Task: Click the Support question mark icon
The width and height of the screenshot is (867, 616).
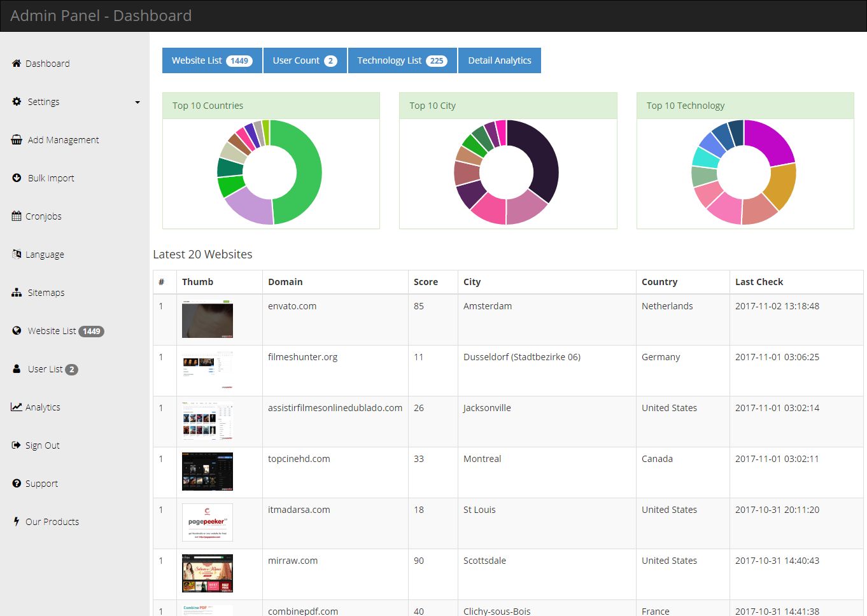Action: 17,484
